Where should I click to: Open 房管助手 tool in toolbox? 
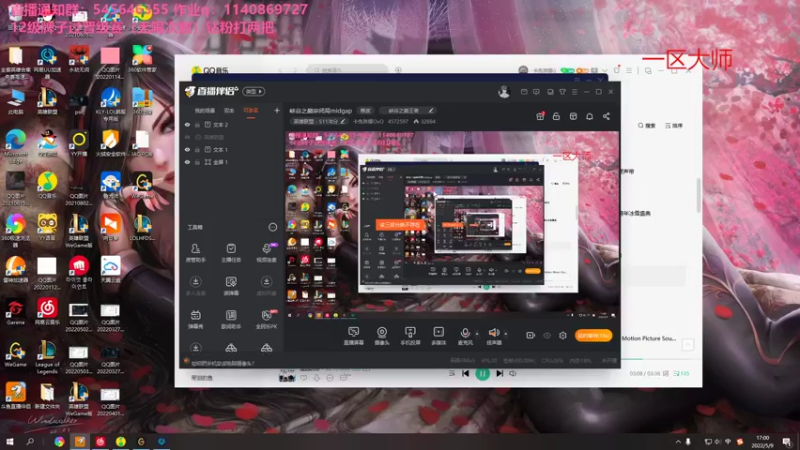[x=195, y=253]
